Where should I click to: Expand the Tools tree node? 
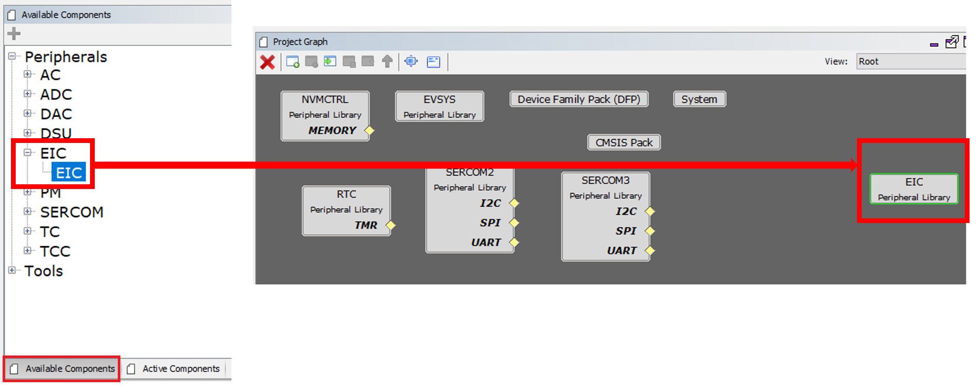point(12,270)
